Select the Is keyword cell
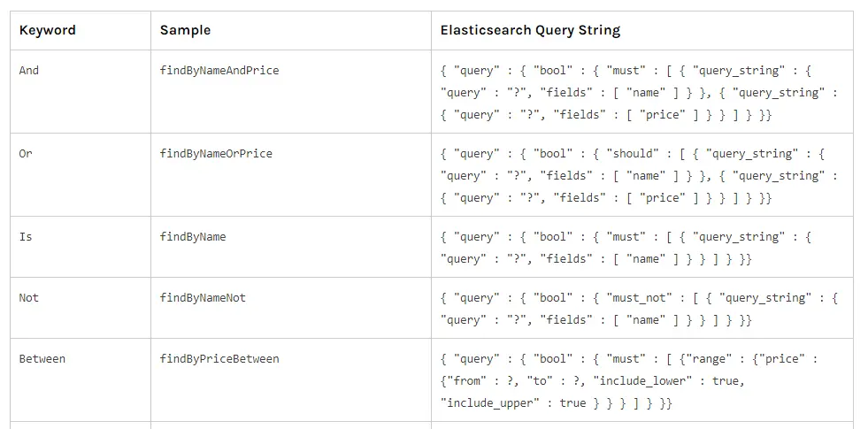Screen dimensions: 868x429 (26, 236)
